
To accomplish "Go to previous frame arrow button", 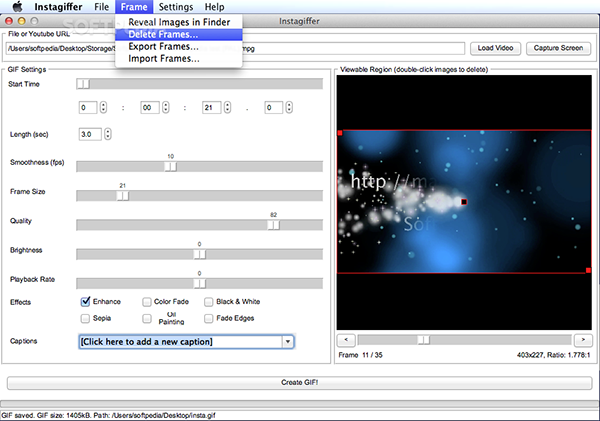I will coord(346,340).
